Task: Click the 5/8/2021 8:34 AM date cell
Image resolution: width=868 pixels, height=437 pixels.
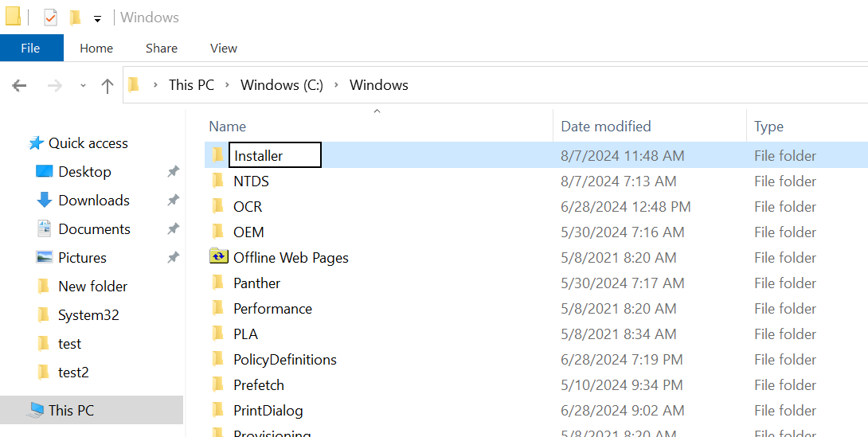Action: (x=618, y=334)
